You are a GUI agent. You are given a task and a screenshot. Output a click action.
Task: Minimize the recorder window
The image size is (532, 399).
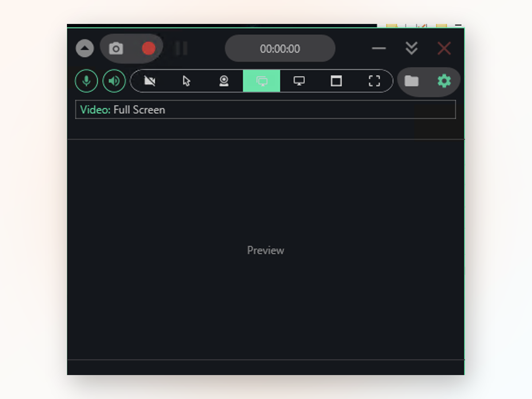pyautogui.click(x=379, y=48)
